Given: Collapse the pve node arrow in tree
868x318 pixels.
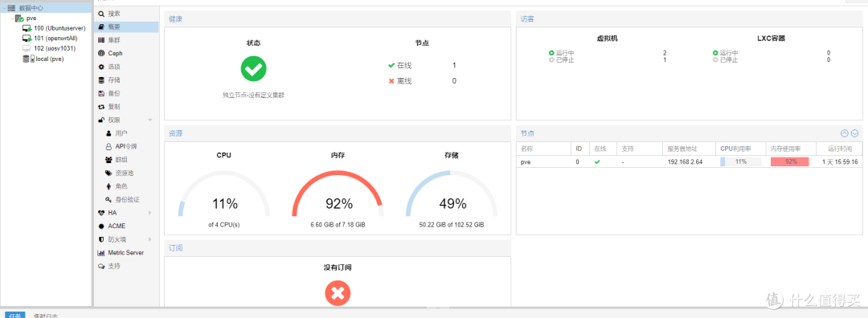Looking at the screenshot, I should point(11,18).
